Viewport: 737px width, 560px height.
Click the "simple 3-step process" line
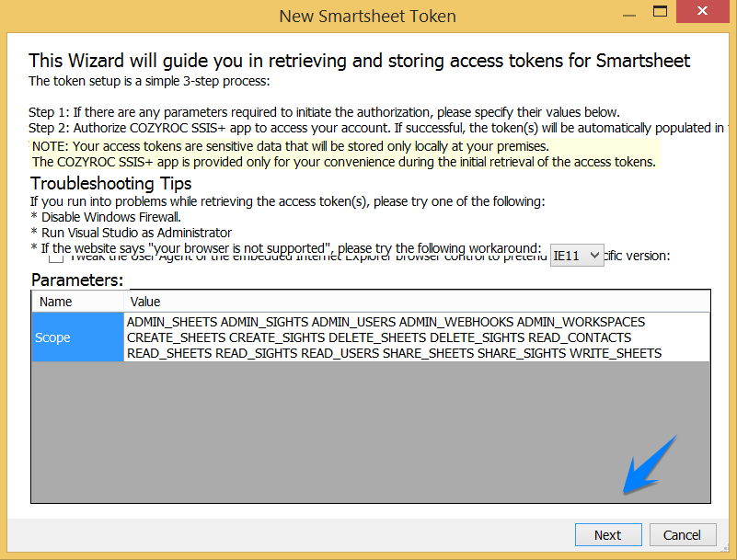pos(149,81)
